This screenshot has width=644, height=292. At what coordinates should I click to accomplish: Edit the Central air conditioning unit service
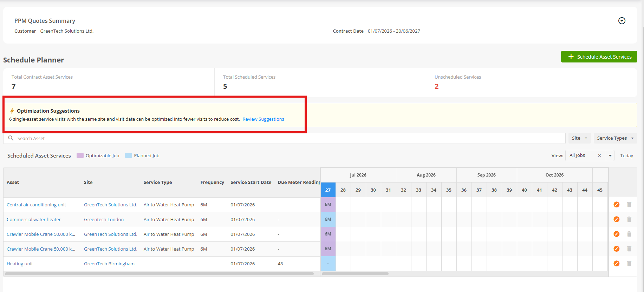pos(616,205)
